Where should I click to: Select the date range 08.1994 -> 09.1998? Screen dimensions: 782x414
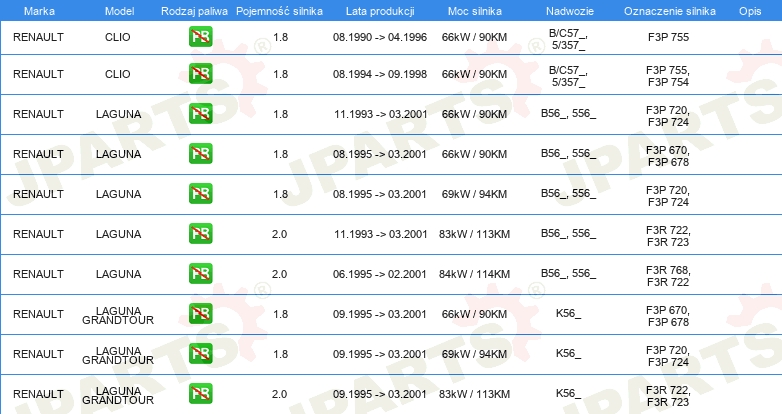(380, 74)
